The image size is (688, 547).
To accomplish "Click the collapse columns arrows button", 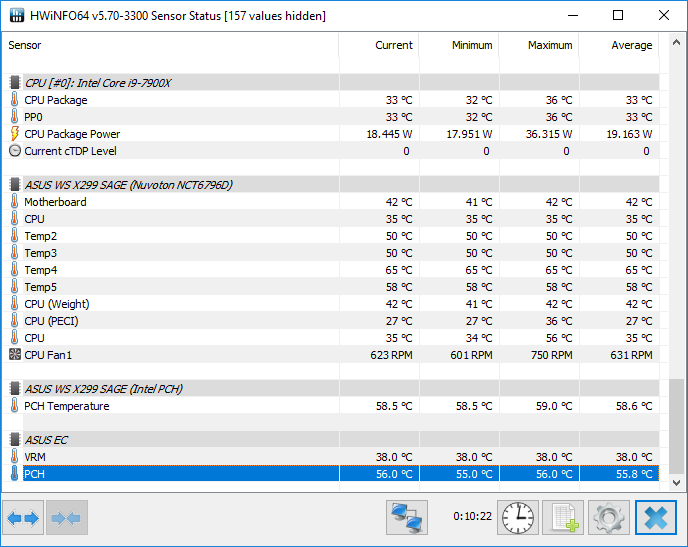I will [66, 518].
